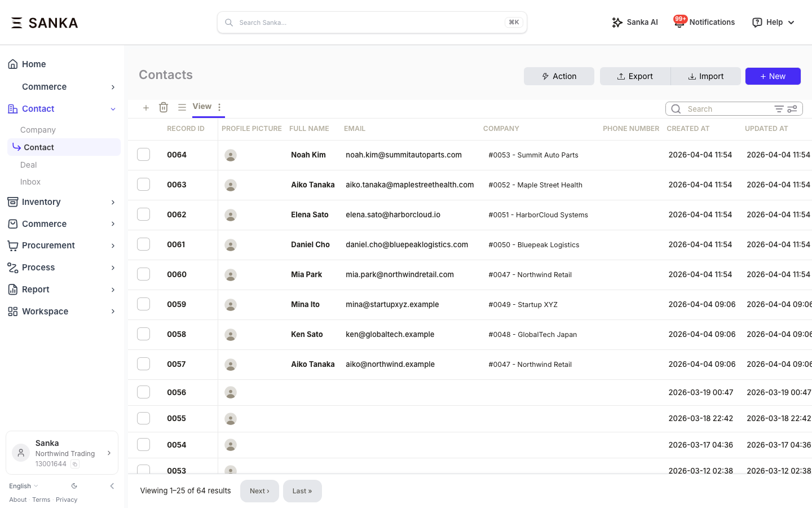Viewport: 812px width, 508px height.
Task: Select the checkbox for record 0064
Action: 144,155
